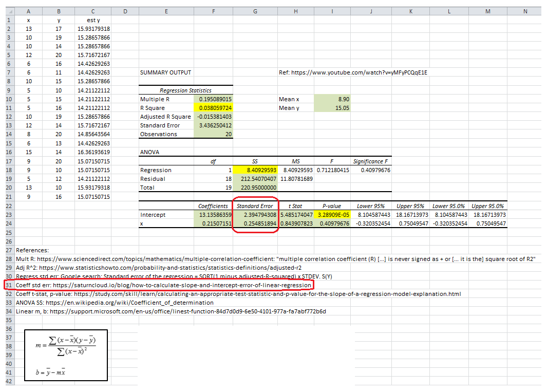Viewport: 547px width, 392px height.
Task: Select the Mean x value 8.90
Action: (x=332, y=99)
